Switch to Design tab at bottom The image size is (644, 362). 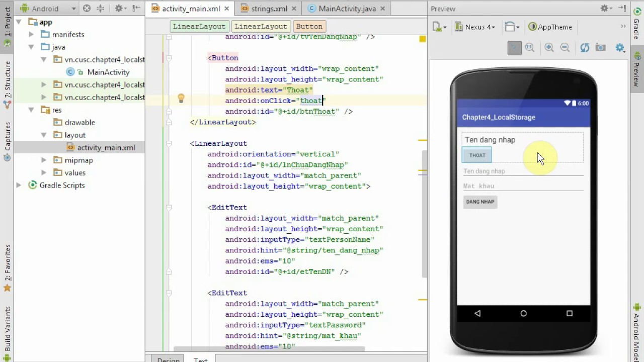tap(168, 360)
